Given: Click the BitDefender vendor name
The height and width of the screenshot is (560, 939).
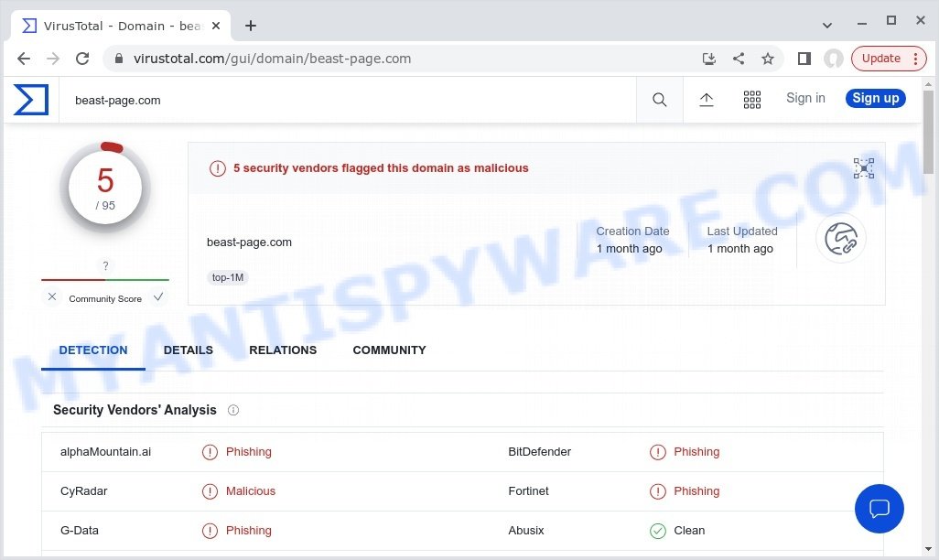Looking at the screenshot, I should point(540,452).
